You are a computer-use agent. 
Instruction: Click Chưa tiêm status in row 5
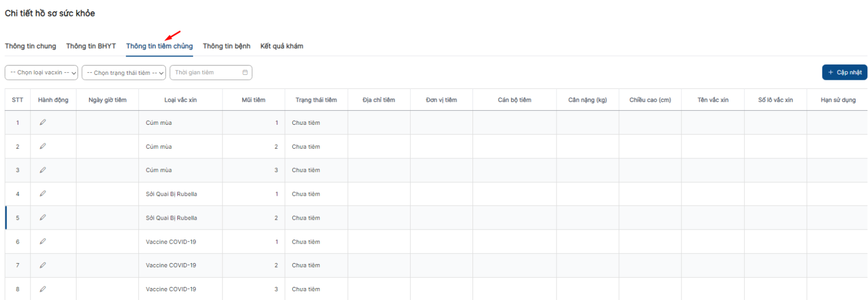(306, 218)
